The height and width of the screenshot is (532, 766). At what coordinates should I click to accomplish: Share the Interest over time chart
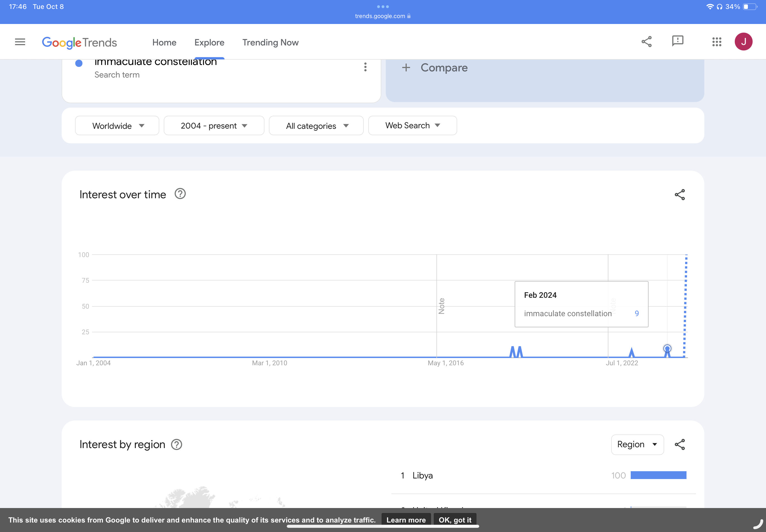680,194
